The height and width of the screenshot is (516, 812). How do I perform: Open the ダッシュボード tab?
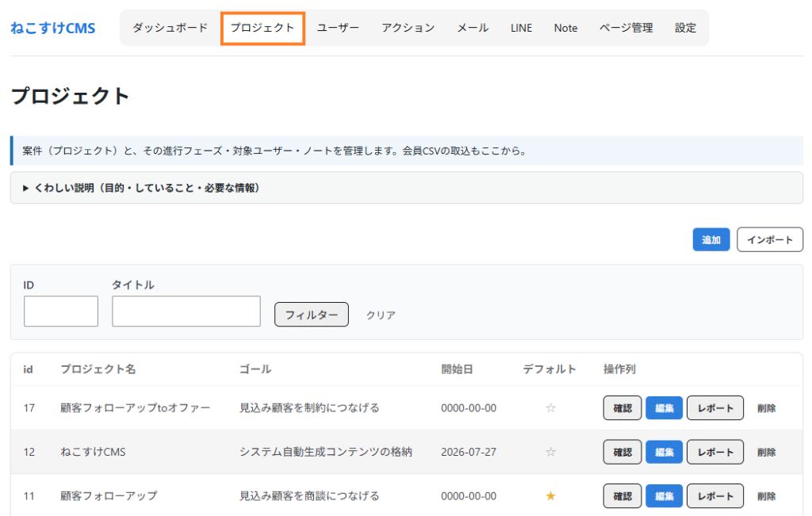170,28
